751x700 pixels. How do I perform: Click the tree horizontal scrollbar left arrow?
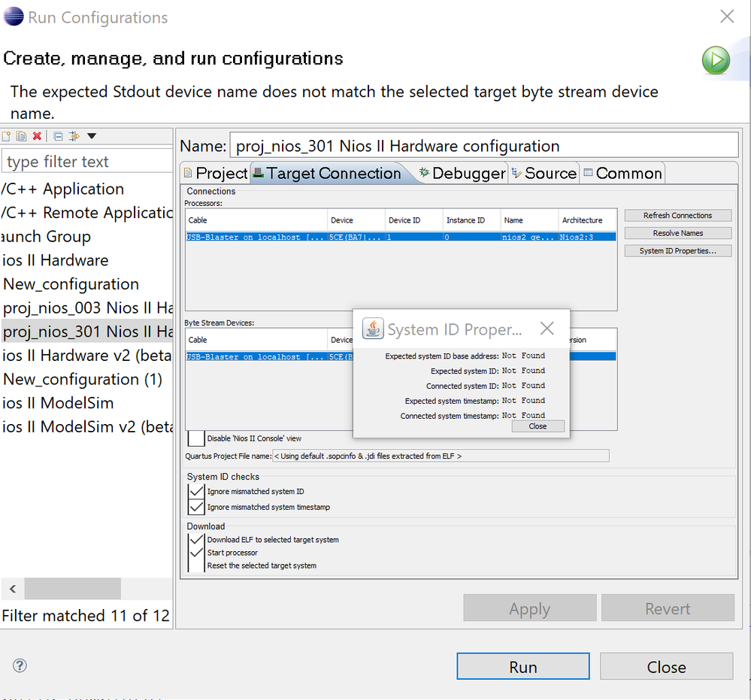13,589
